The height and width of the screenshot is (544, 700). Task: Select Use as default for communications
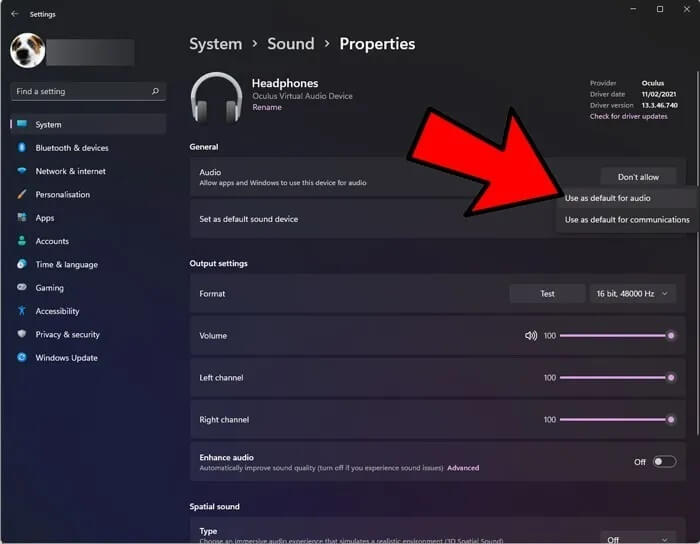pyautogui.click(x=627, y=220)
